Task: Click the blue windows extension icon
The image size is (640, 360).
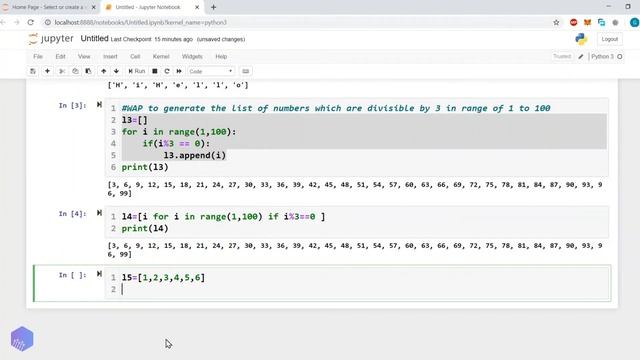Action: tap(601, 22)
